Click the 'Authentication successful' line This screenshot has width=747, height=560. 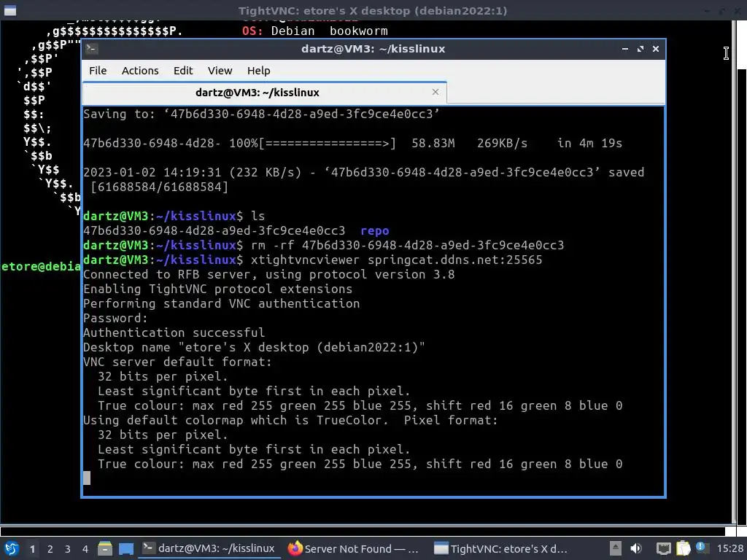pyautogui.click(x=174, y=332)
